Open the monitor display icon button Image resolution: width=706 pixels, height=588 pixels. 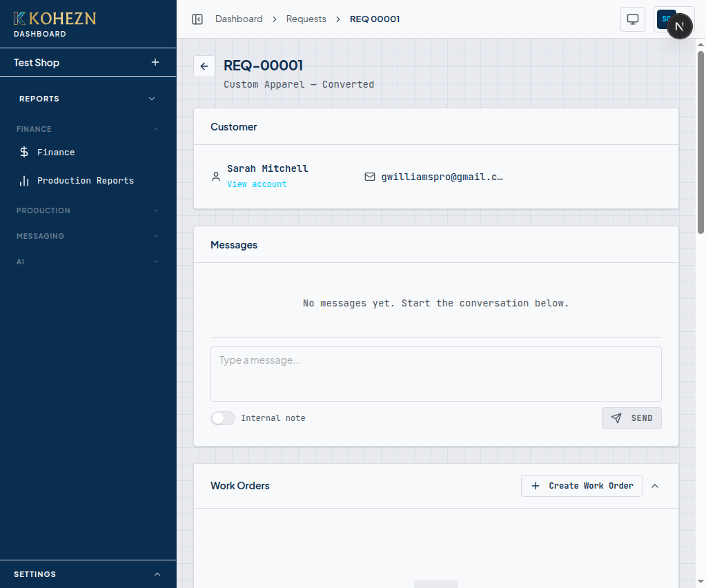(x=633, y=19)
